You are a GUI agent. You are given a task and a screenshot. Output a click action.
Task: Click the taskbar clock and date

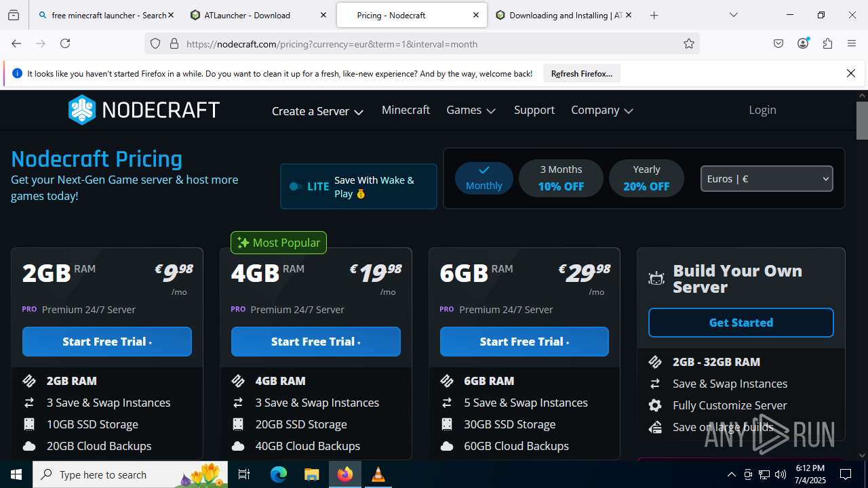[x=810, y=474]
